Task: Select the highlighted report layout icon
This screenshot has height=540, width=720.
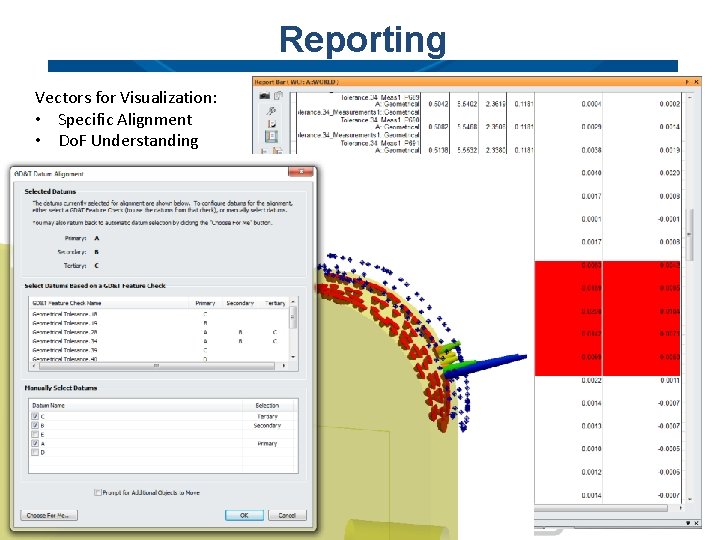Action: coord(271,136)
